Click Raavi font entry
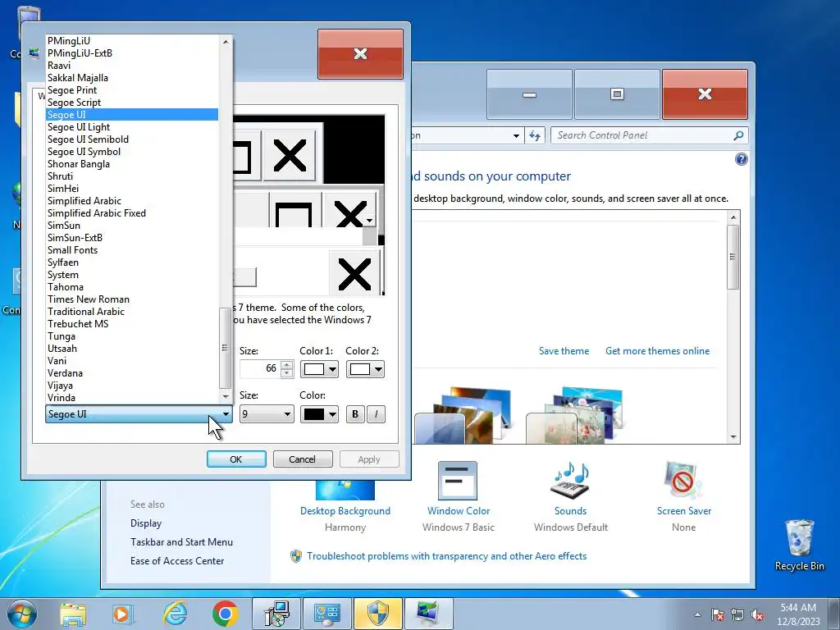Viewport: 840px width, 630px height. (x=132, y=66)
